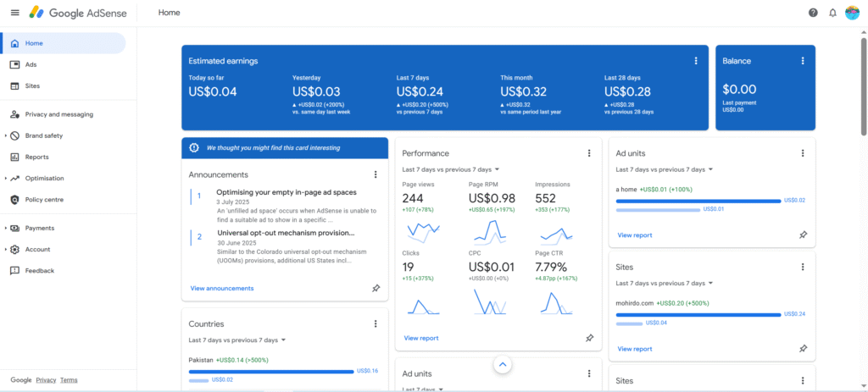This screenshot has height=392, width=868.
Task: Expand the Brand safety sidebar section
Action: 6,135
